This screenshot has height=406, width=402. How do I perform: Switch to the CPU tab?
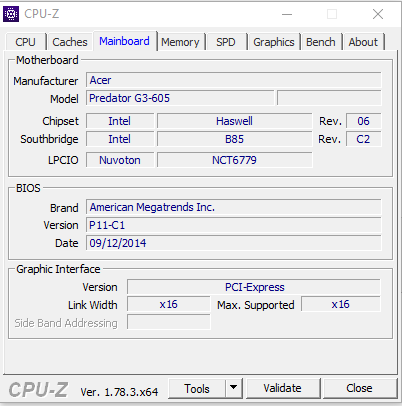click(25, 42)
